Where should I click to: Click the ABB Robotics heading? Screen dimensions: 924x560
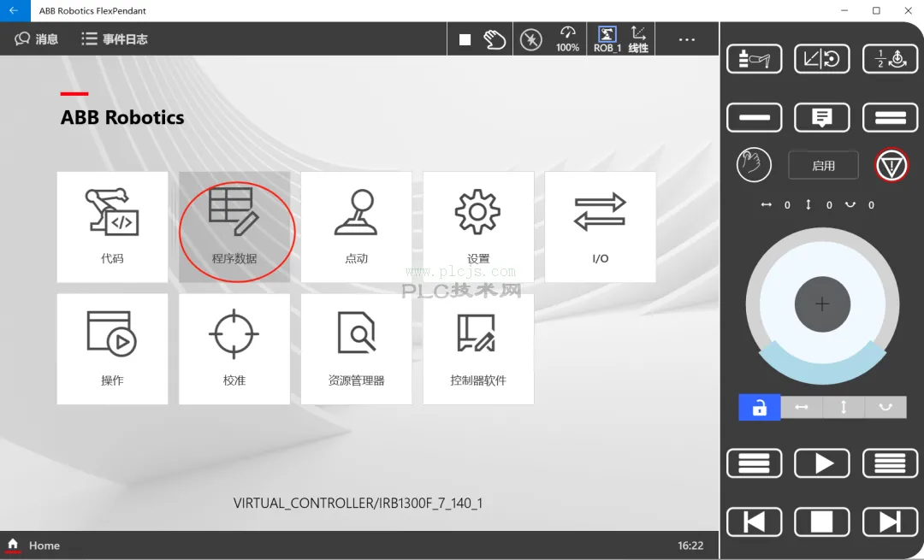pos(122,117)
